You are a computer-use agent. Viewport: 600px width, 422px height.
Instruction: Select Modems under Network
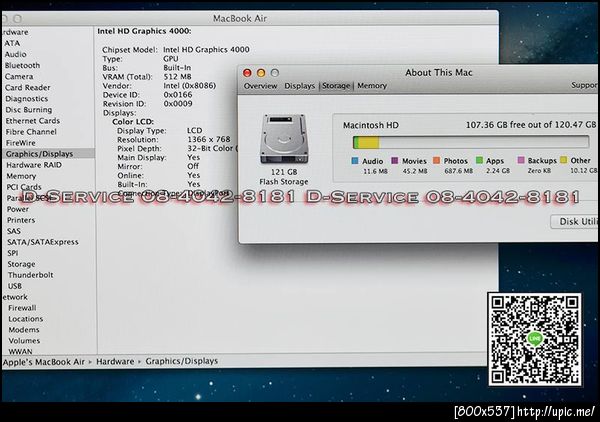pyautogui.click(x=24, y=330)
